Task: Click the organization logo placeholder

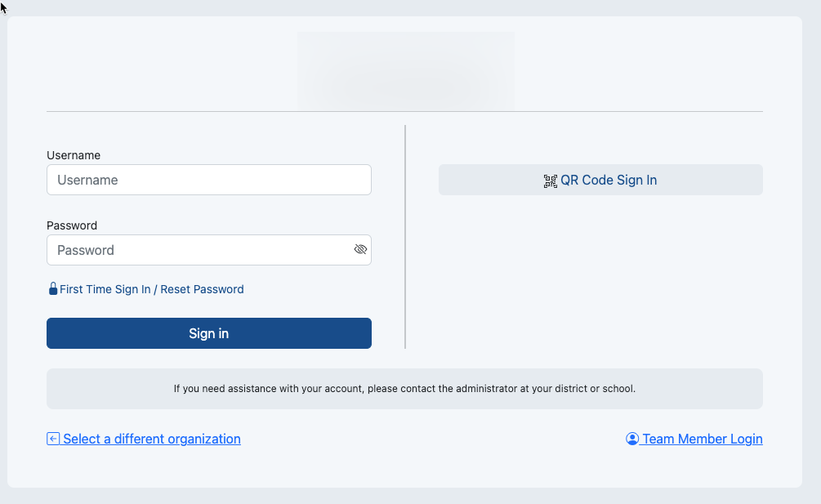Action: pos(406,70)
